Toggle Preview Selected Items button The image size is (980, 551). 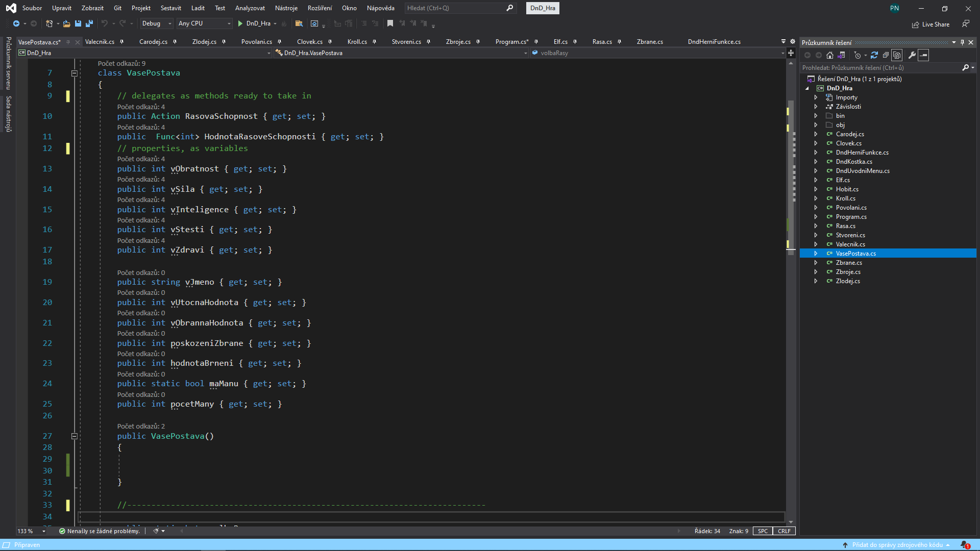(x=923, y=55)
